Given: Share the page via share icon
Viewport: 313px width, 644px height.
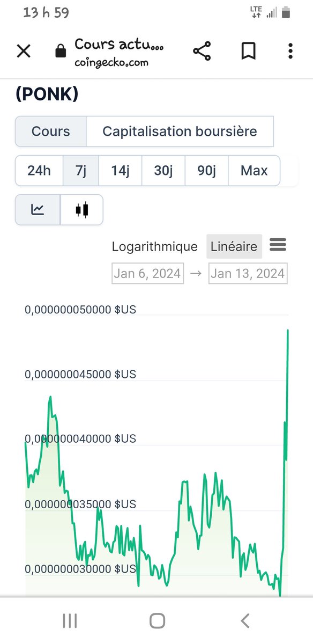Looking at the screenshot, I should click(202, 52).
